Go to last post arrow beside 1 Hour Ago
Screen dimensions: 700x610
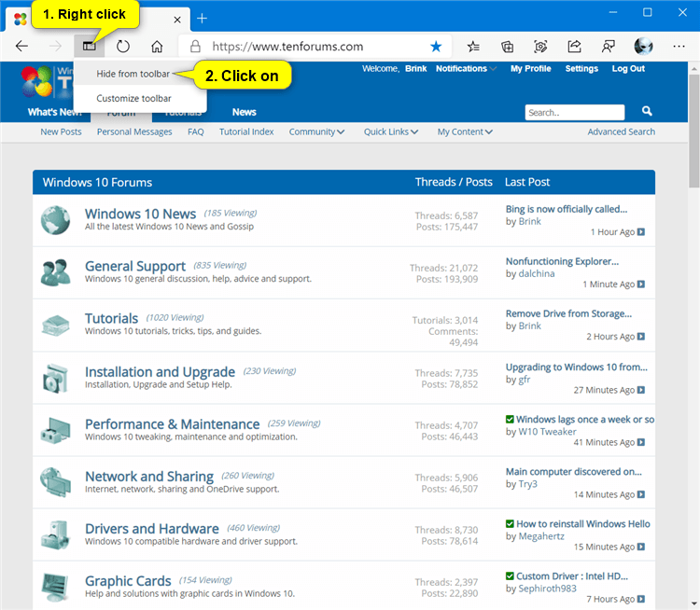tap(641, 232)
